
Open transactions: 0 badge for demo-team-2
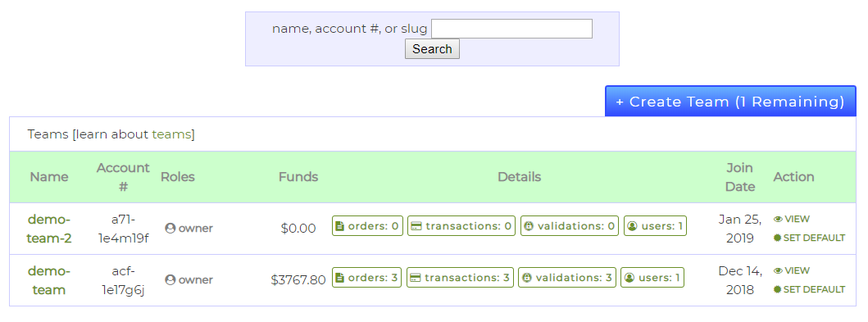(461, 226)
